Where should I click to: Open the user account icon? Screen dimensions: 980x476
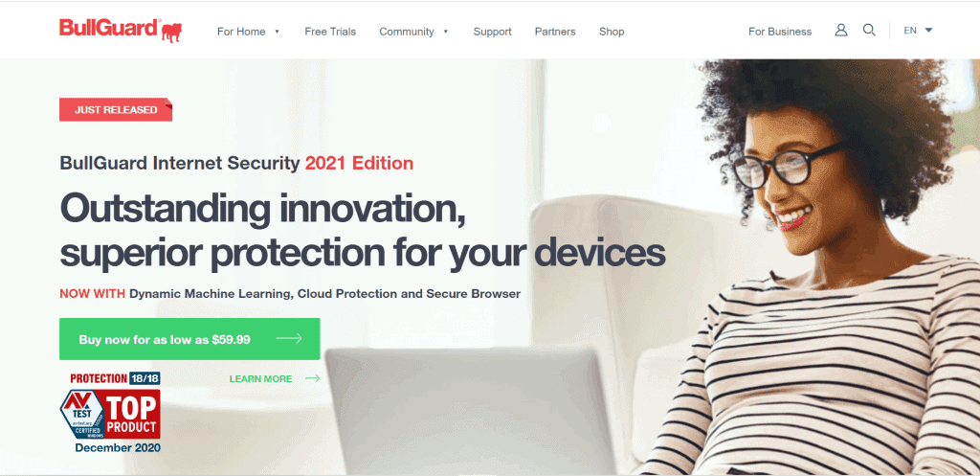point(841,30)
